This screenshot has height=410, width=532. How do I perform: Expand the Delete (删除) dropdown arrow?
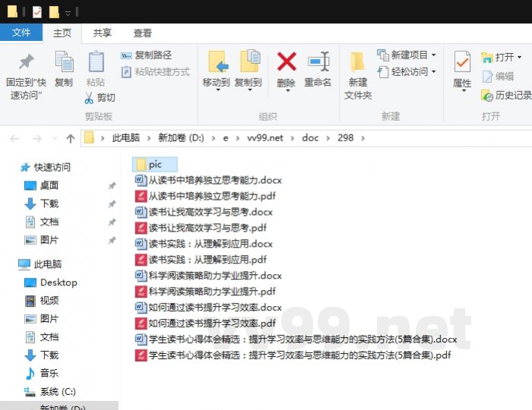pyautogui.click(x=287, y=90)
